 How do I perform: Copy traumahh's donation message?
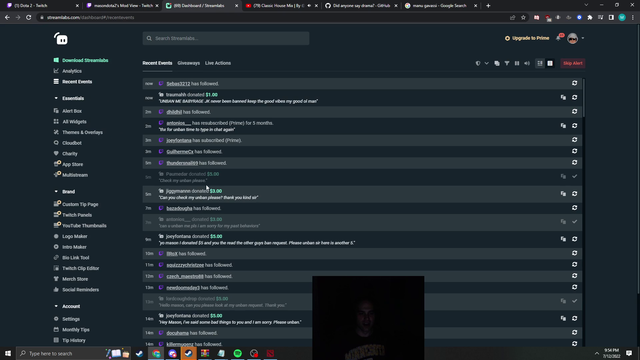pos(563,98)
